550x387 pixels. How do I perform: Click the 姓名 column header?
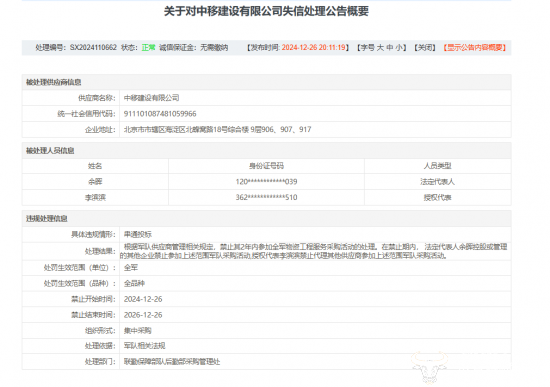pos(95,166)
